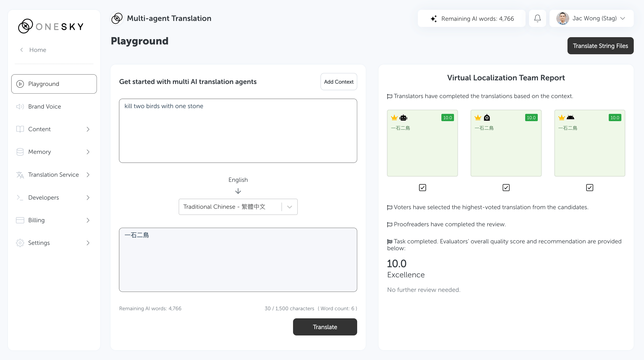
Task: Click the sparkle icon beside remaining AI words
Action: point(434,19)
